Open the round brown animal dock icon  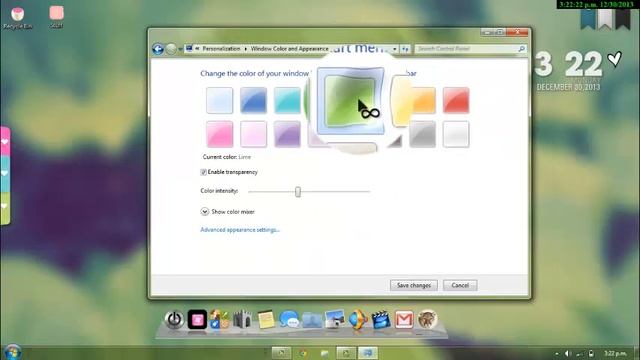point(427,319)
